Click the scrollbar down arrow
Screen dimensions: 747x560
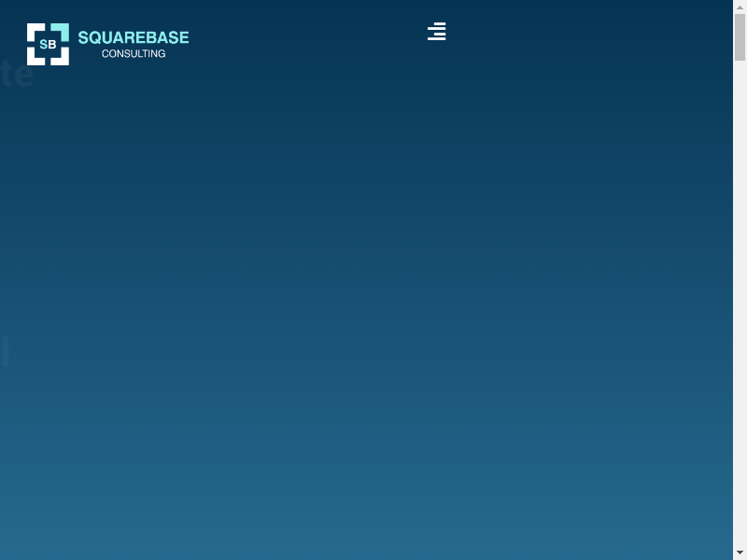(740, 553)
